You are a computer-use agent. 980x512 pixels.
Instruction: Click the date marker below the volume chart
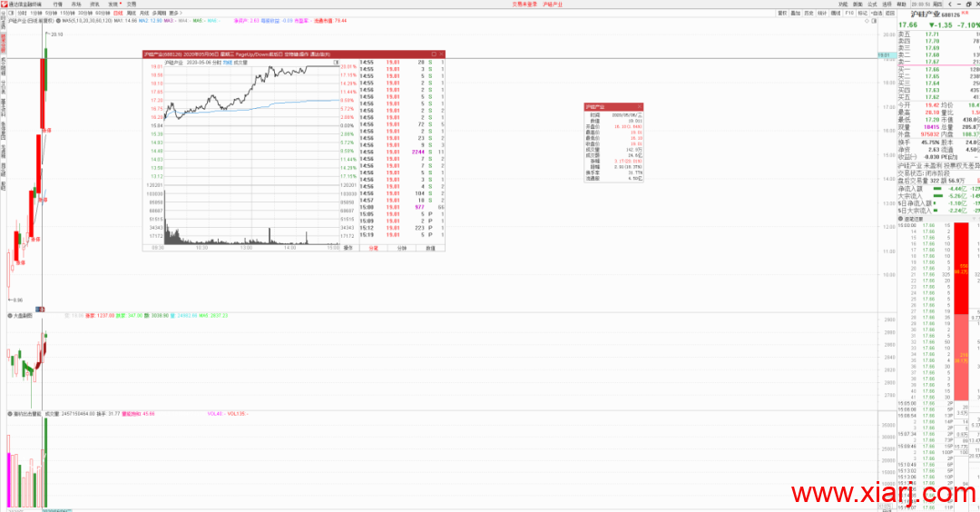pyautogui.click(x=56, y=510)
